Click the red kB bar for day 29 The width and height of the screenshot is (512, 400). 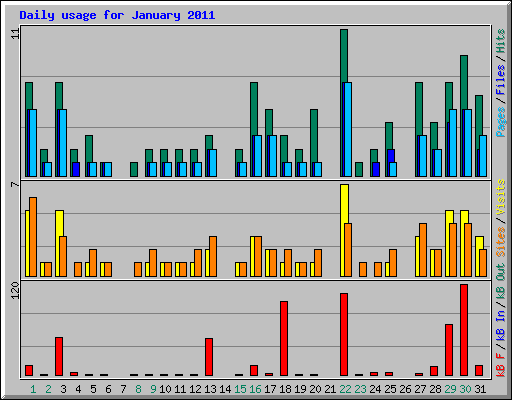point(449,350)
